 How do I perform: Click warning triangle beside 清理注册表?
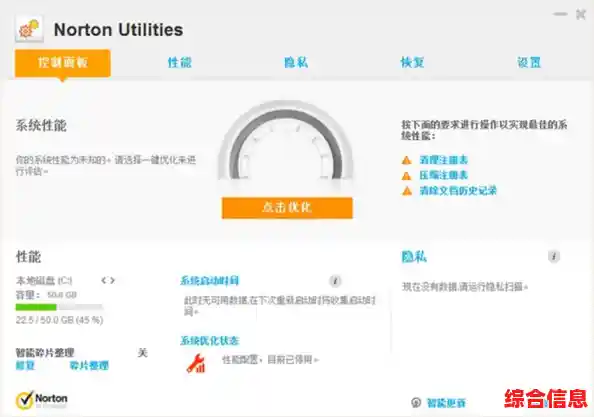click(406, 160)
